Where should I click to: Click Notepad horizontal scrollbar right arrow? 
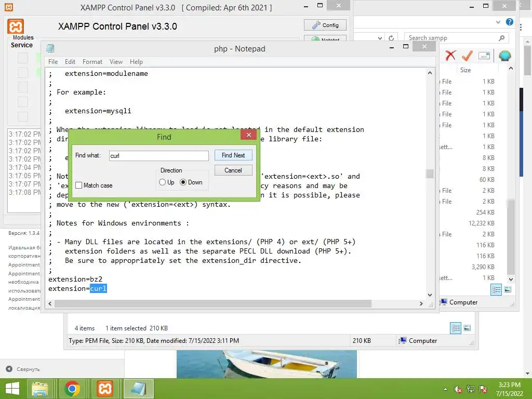pyautogui.click(x=421, y=303)
